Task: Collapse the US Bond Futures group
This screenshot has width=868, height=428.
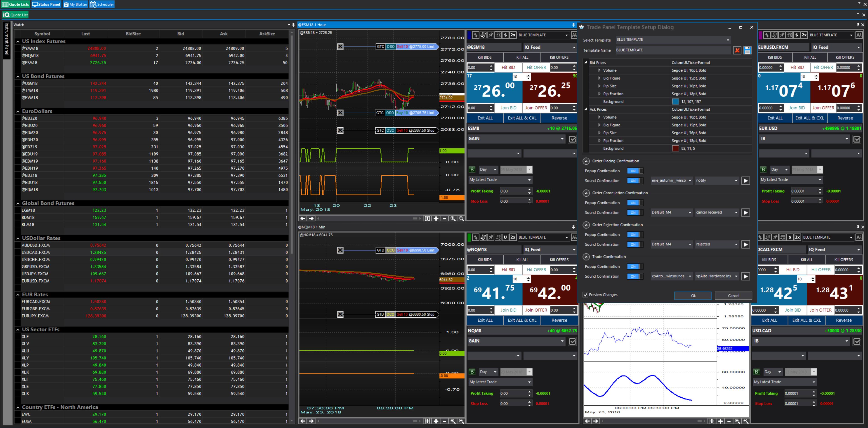Action: pyautogui.click(x=18, y=76)
